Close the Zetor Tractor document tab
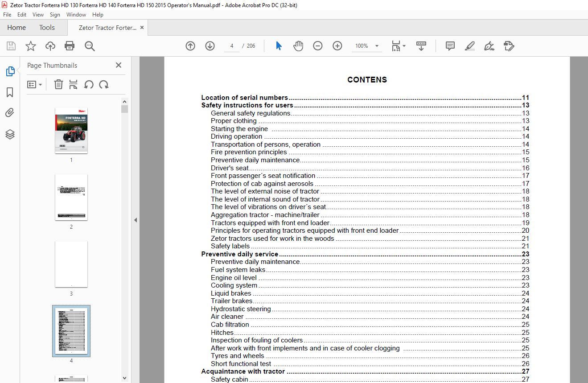This screenshot has width=588, height=383. coord(142,28)
